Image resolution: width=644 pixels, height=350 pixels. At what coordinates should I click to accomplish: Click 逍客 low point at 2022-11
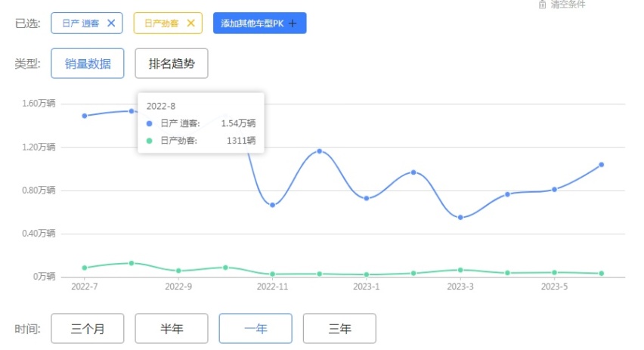click(x=272, y=205)
